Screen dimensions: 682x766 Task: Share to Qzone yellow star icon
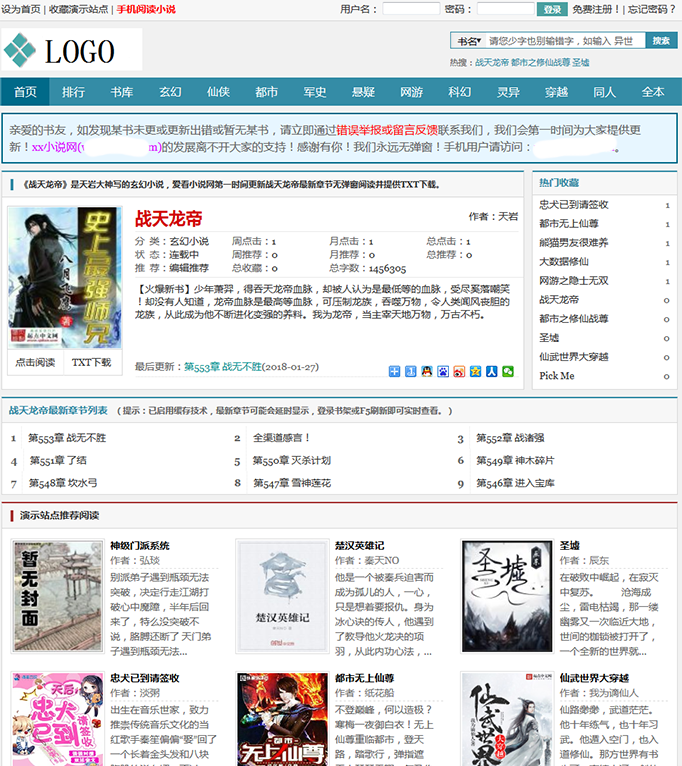coord(475,371)
